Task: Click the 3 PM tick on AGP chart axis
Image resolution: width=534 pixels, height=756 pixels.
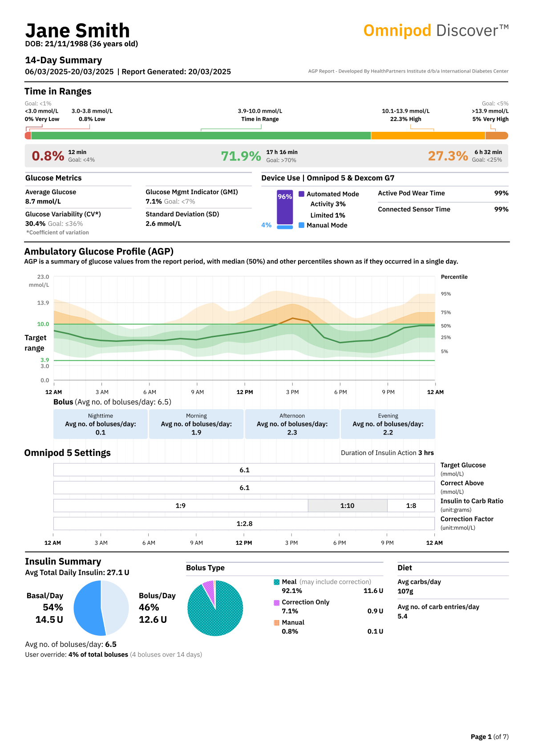Action: tap(292, 392)
